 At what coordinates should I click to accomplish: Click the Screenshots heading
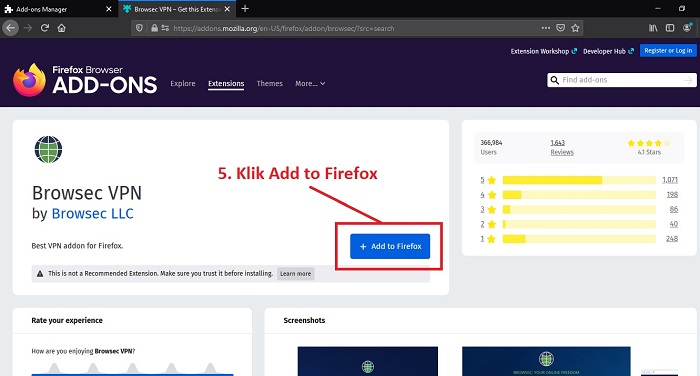coord(304,320)
